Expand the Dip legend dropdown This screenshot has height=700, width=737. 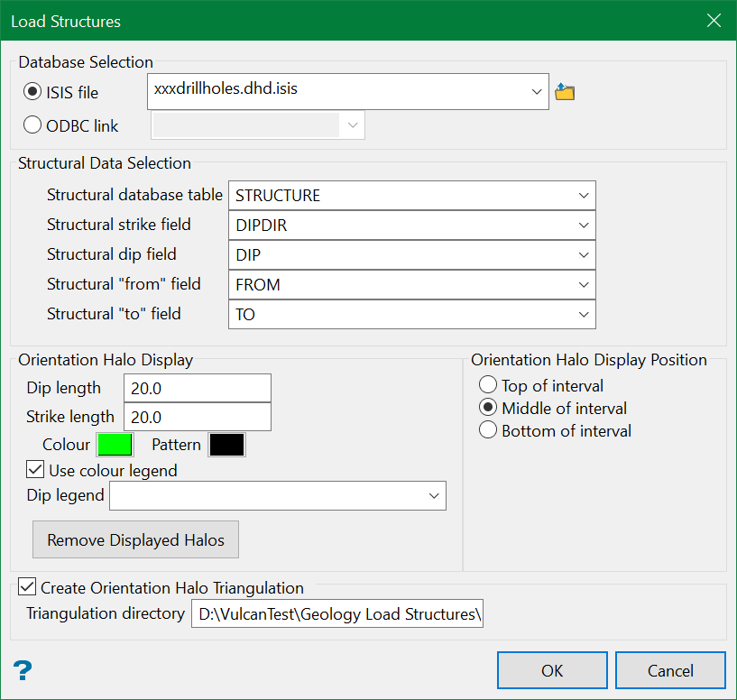[434, 496]
